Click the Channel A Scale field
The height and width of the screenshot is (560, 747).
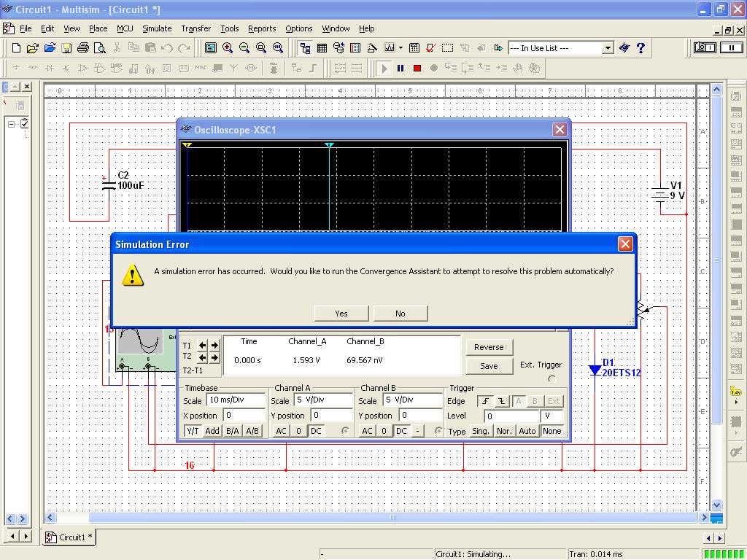[x=323, y=400]
